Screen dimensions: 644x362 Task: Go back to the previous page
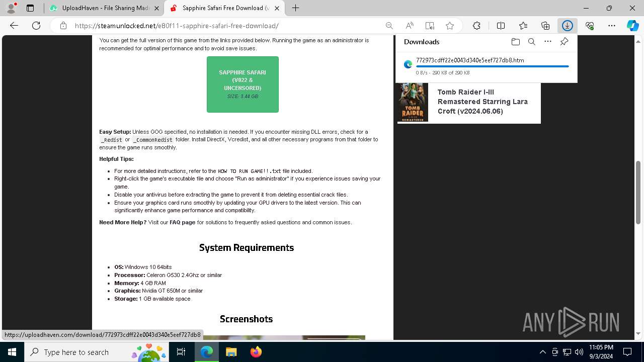pos(14,26)
